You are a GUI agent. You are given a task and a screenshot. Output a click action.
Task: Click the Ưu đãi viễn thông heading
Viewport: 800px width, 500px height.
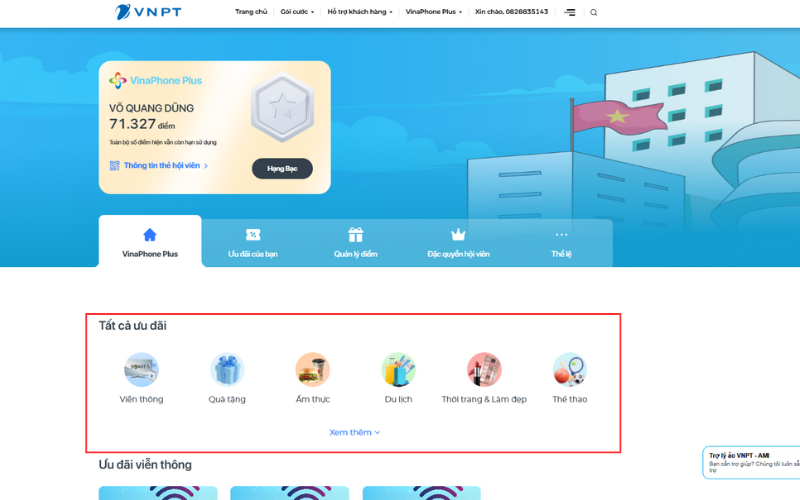coord(145,464)
